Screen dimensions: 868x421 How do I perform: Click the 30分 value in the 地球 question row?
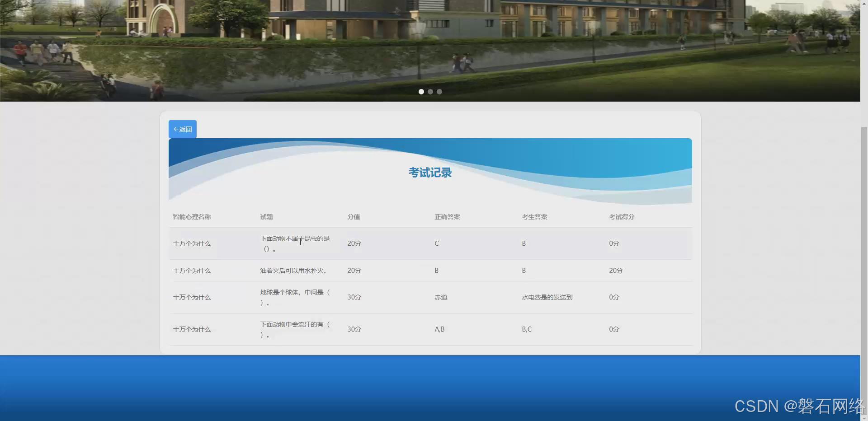pyautogui.click(x=354, y=297)
